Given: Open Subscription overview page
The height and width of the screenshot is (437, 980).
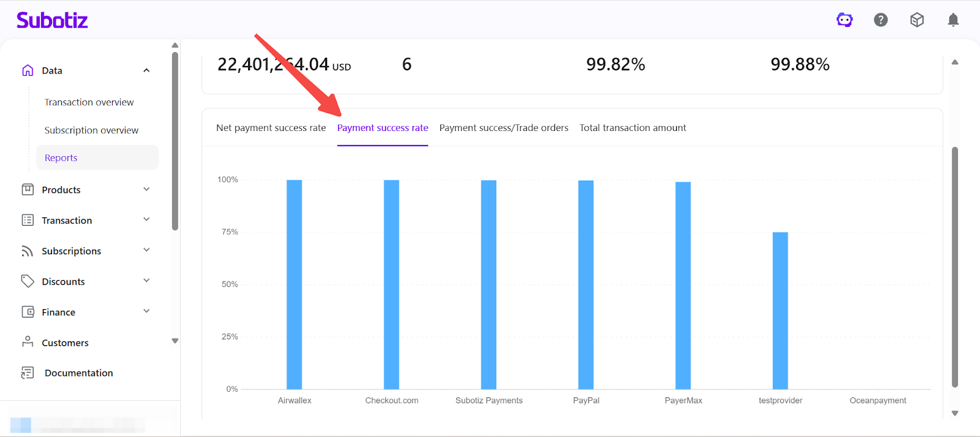Looking at the screenshot, I should 91,130.
